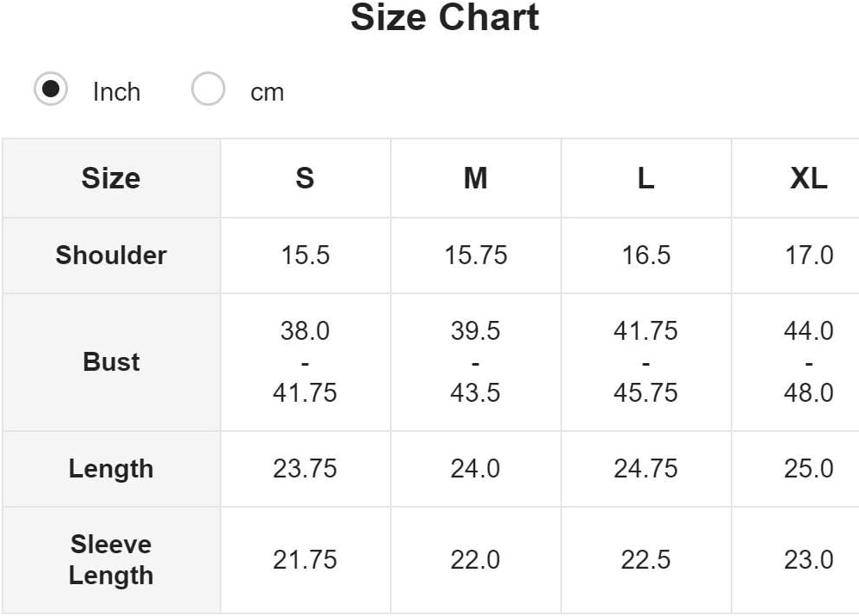This screenshot has height=616, width=859.
Task: Click the Size Chart heading
Action: pos(445,17)
